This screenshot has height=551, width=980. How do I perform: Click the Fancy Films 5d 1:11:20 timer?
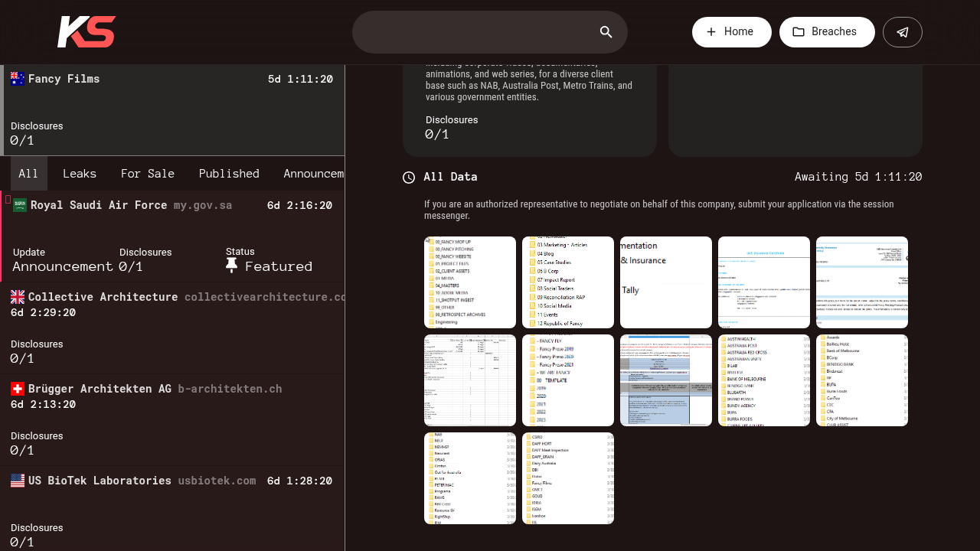300,79
